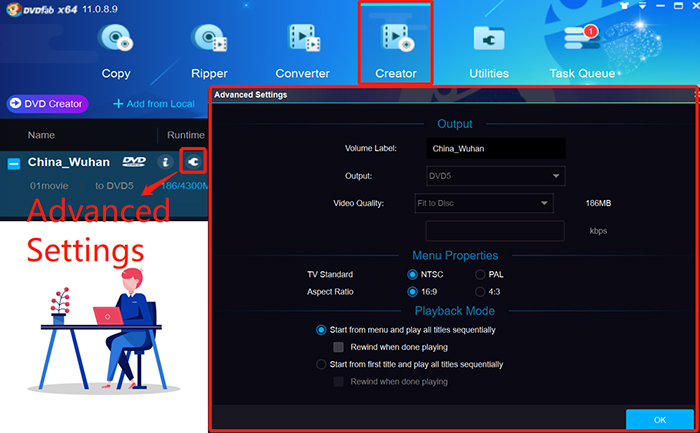
Task: Select the PAL TV standard
Action: pos(481,274)
